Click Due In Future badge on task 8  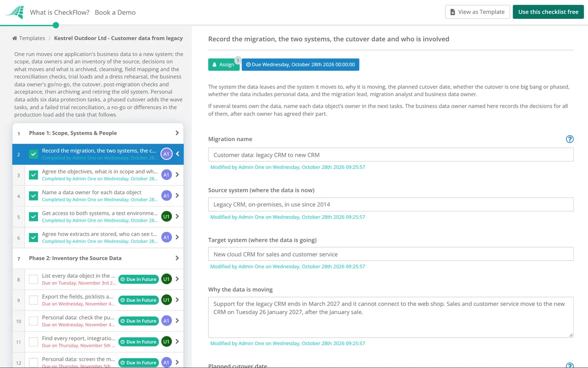138,279
